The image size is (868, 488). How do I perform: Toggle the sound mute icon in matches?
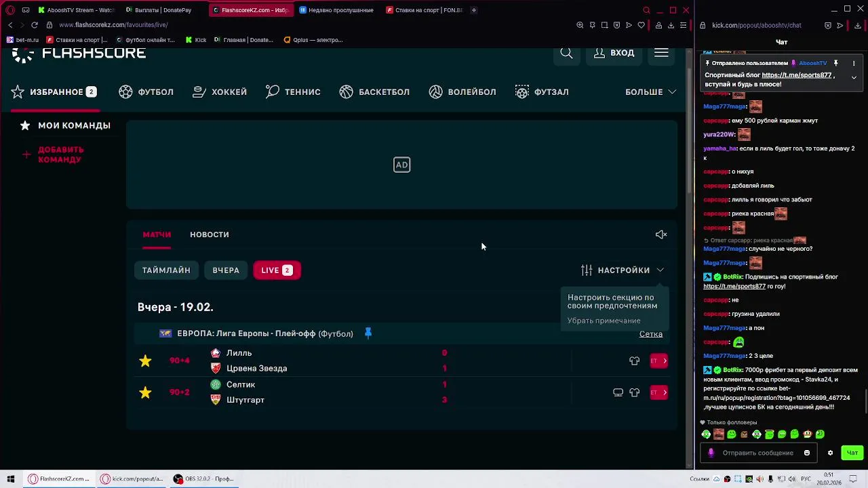pos(661,235)
